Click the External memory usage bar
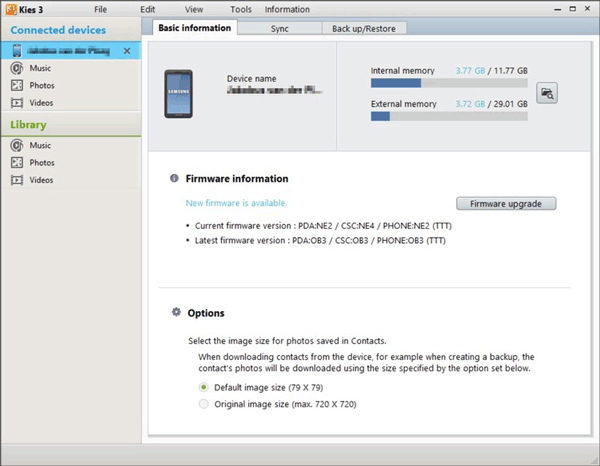The width and height of the screenshot is (600, 466). 449,116
